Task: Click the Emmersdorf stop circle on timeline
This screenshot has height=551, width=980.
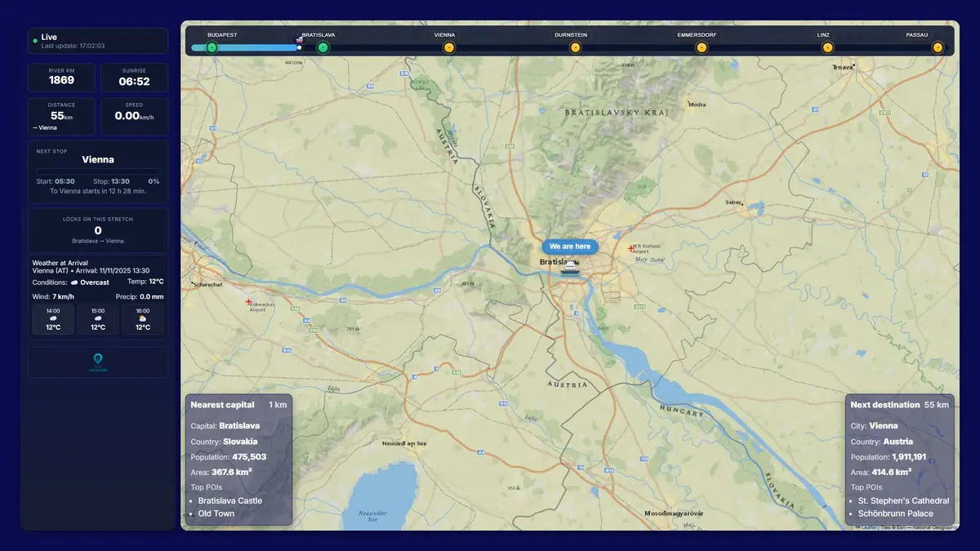Action: (701, 47)
